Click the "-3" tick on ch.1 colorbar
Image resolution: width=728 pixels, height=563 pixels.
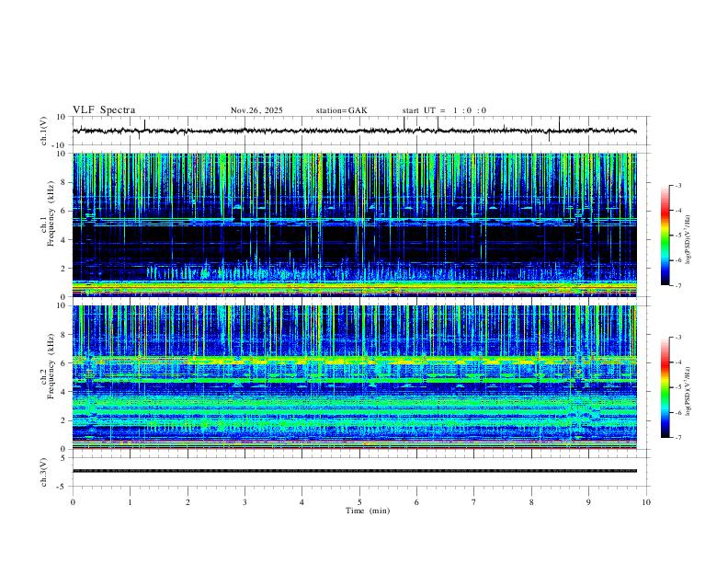(678, 185)
